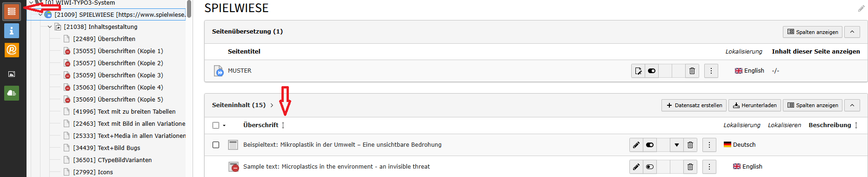
Task: Open more options for MUSTER row
Action: click(711, 71)
